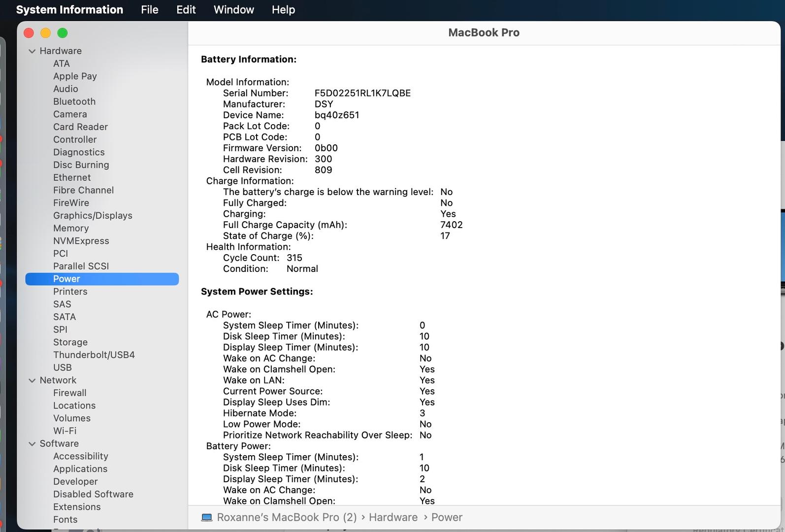Select FireWire in the sidebar
This screenshot has width=785, height=532.
[x=71, y=203]
